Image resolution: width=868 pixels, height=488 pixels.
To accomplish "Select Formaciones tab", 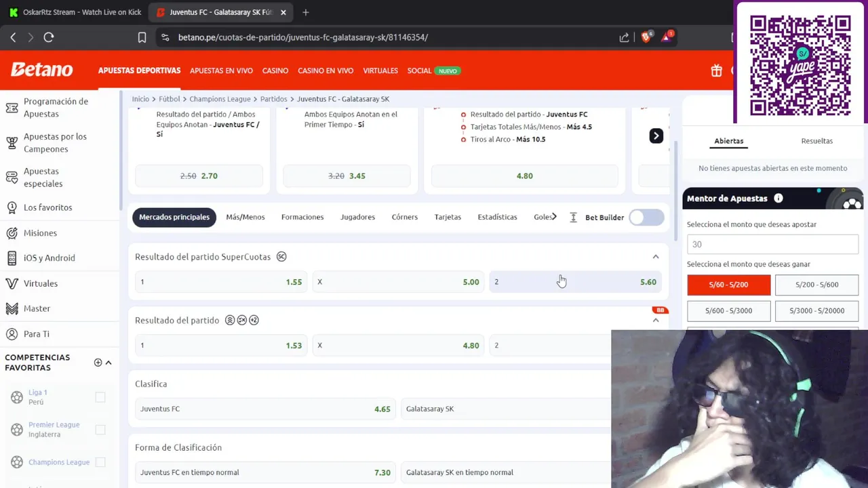I will pyautogui.click(x=302, y=217).
